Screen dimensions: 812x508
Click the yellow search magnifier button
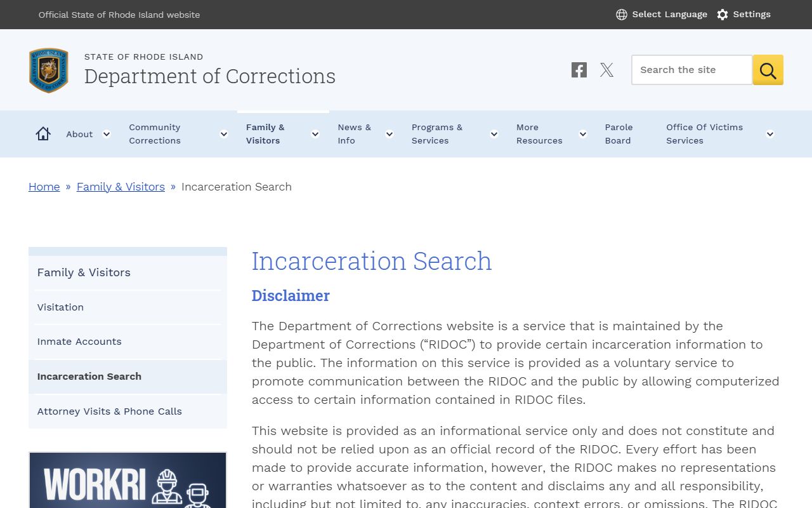768,70
